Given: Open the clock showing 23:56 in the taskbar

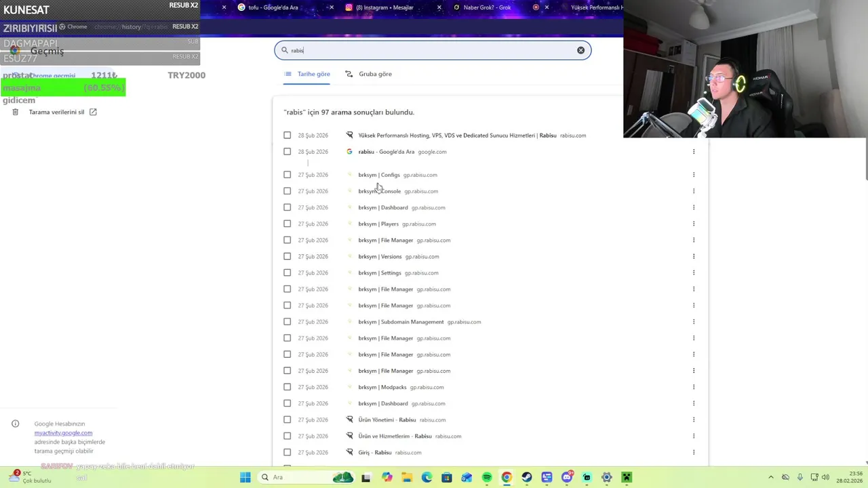Looking at the screenshot, I should tap(849, 477).
